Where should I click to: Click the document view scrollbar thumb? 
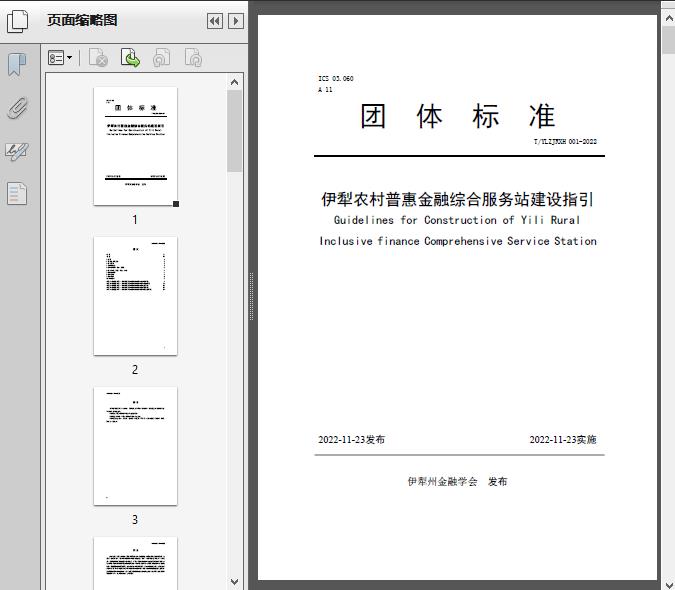669,40
